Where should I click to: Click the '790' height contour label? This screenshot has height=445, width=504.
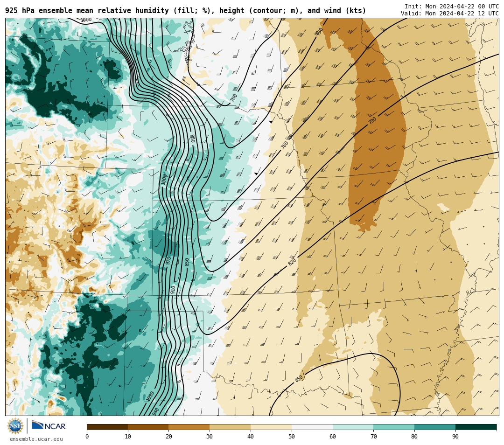point(372,121)
